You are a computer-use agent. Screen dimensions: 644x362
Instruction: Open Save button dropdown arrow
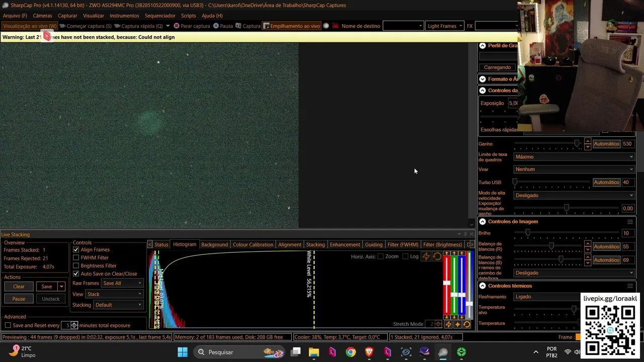tap(61, 287)
